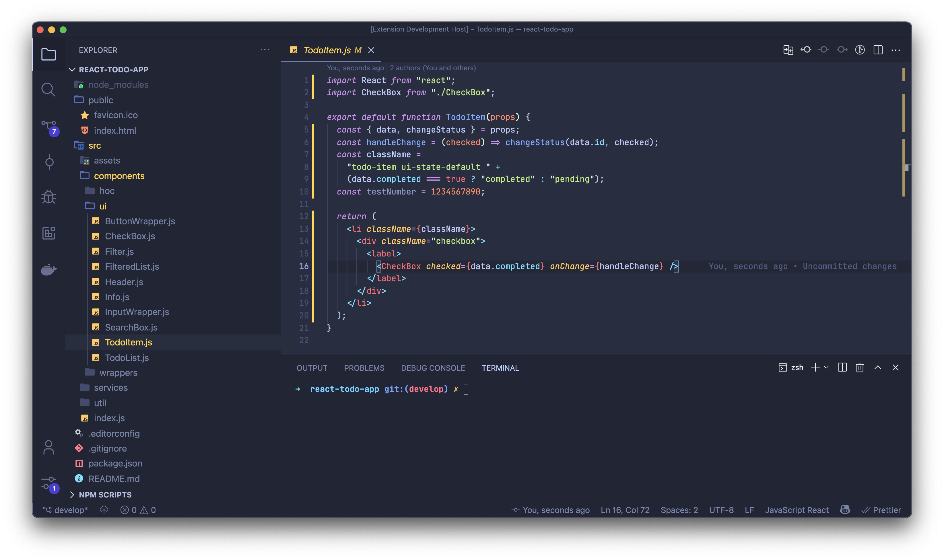Open the Extensions view icon

(x=49, y=233)
